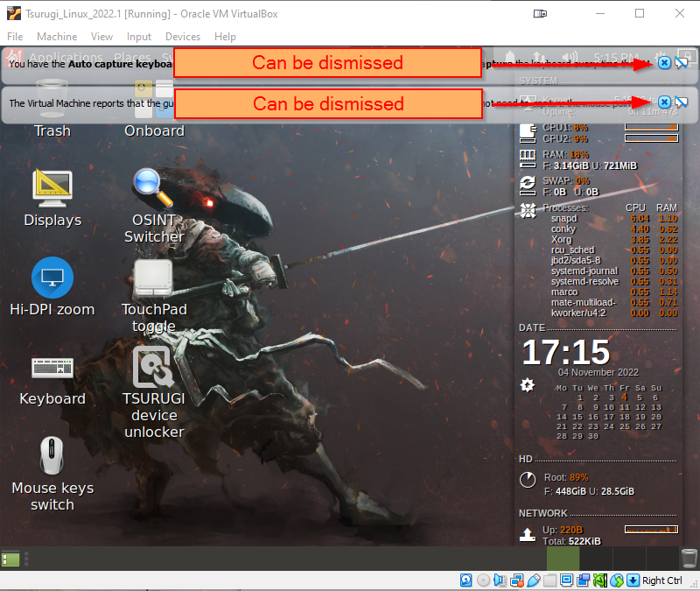700x591 pixels.
Task: Suppress future Auto capture keyboard messages
Action: 681,63
